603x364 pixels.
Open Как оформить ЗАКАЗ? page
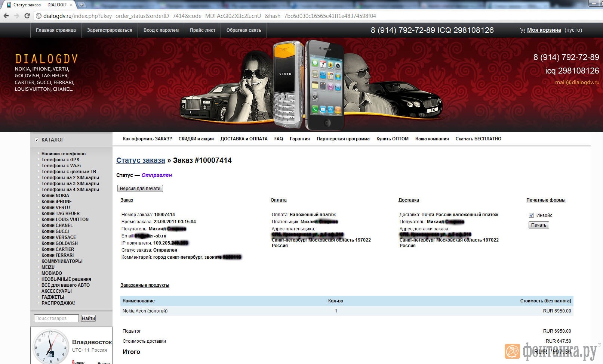point(147,139)
